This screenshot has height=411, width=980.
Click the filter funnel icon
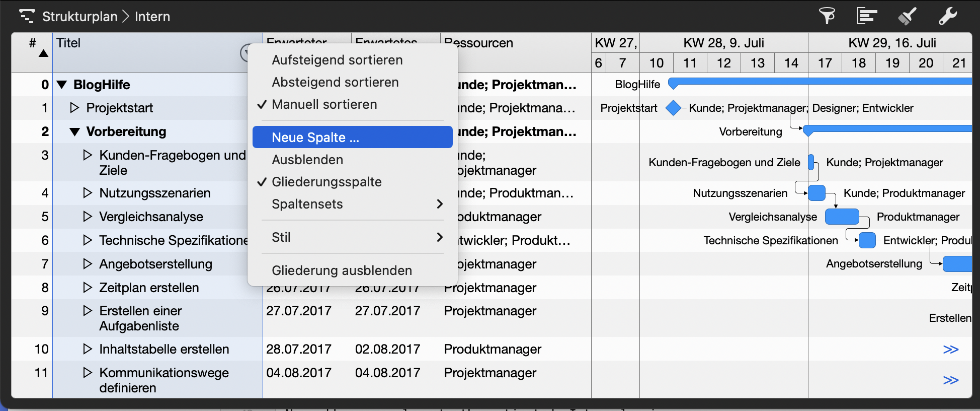[x=827, y=16]
